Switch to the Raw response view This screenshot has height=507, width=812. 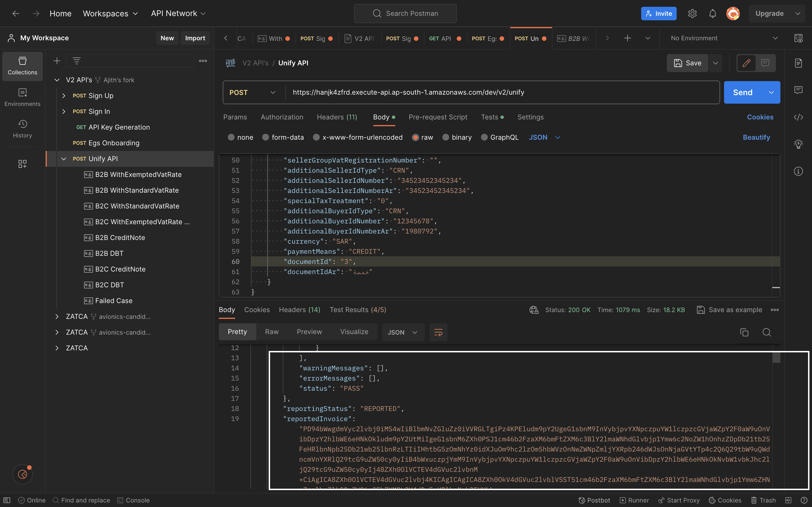[x=272, y=332]
